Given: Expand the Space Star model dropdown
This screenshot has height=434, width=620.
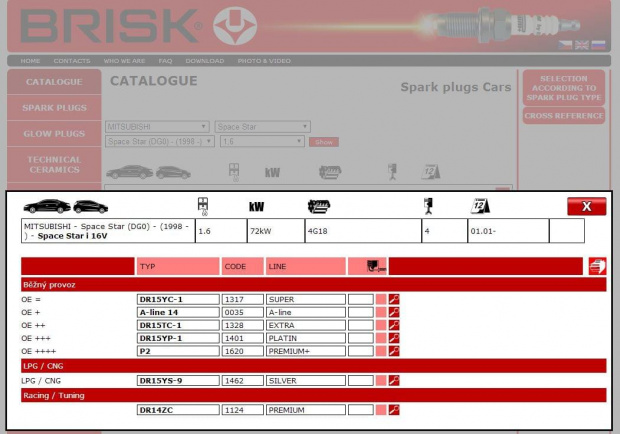Looking at the screenshot, I should click(x=262, y=127).
